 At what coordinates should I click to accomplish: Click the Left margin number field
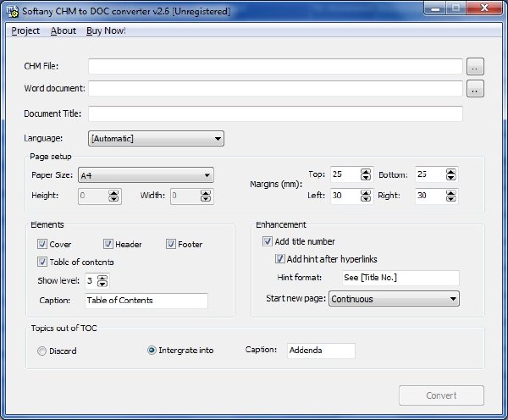(x=345, y=196)
